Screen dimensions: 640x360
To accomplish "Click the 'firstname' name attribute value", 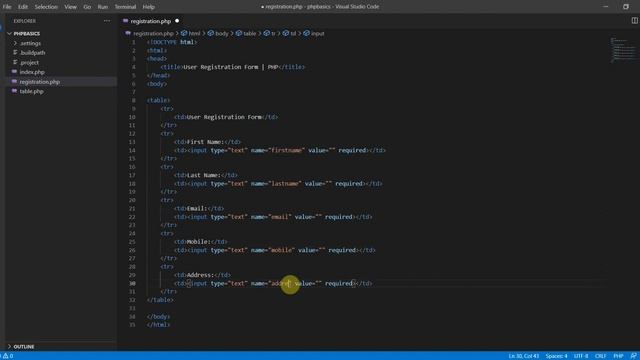I will pos(287,150).
